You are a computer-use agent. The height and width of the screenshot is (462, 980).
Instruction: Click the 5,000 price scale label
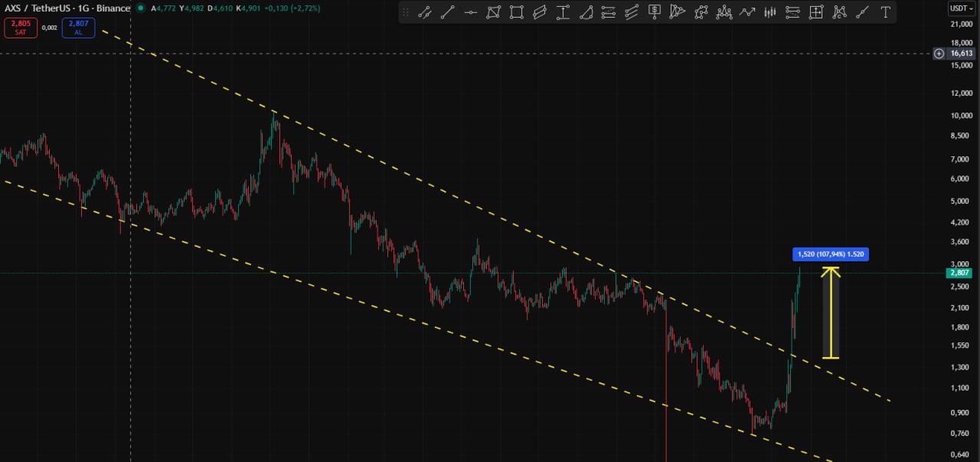tap(961, 202)
